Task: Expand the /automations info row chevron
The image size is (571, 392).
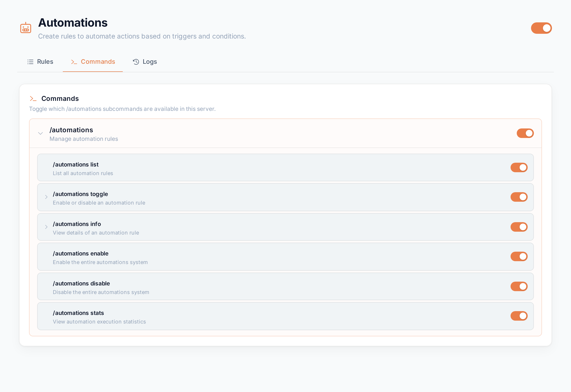Action: (46, 227)
